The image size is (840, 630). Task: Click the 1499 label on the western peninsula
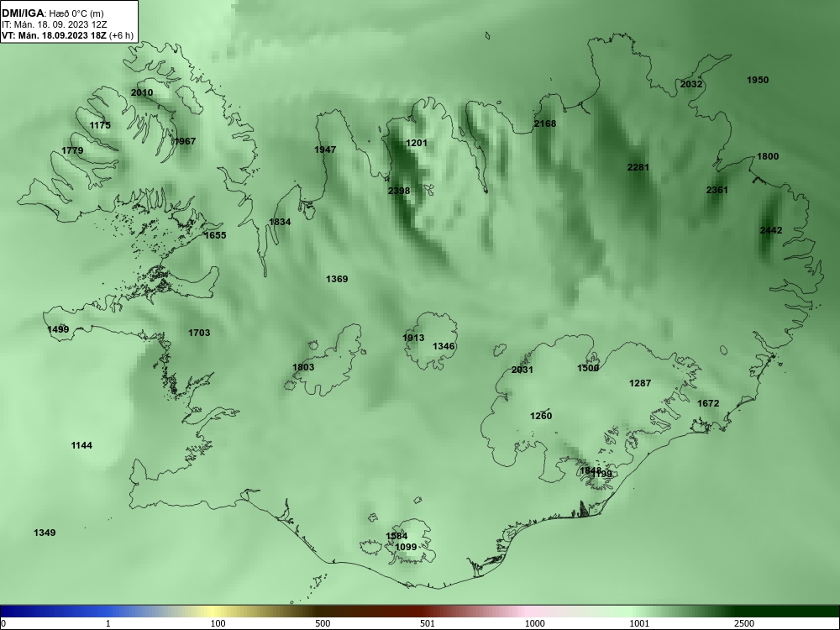coord(59,329)
